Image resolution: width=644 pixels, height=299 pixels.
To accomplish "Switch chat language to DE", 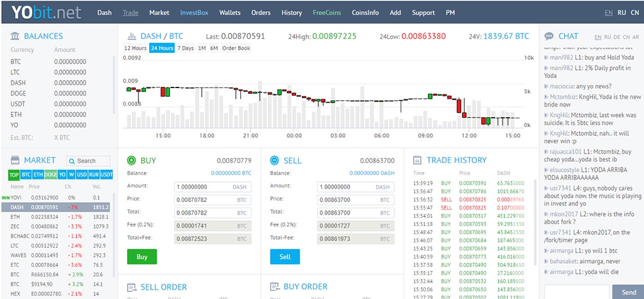I will pyautogui.click(x=617, y=37).
